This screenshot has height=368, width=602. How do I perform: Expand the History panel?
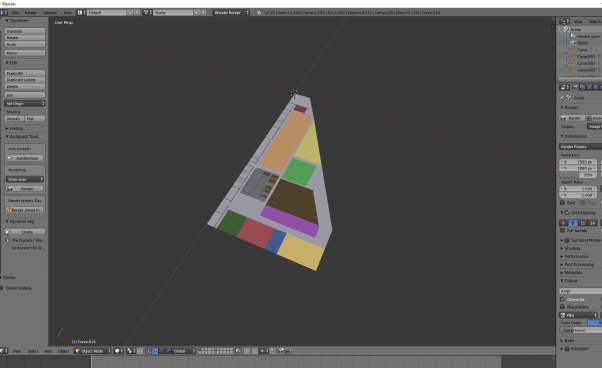coord(16,129)
